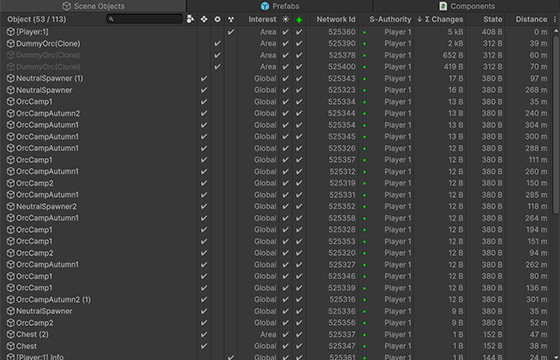Click the cube icon of [Player:1] row
The image size is (560, 360).
(x=11, y=32)
